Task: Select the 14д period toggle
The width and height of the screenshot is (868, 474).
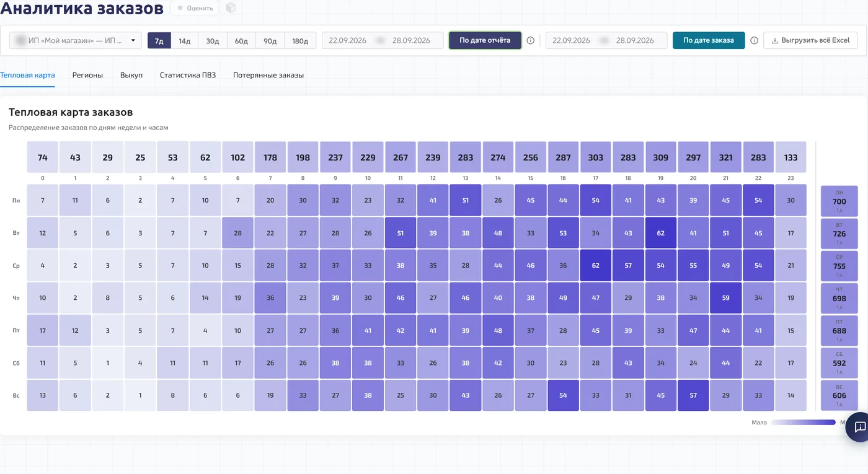Action: (185, 41)
